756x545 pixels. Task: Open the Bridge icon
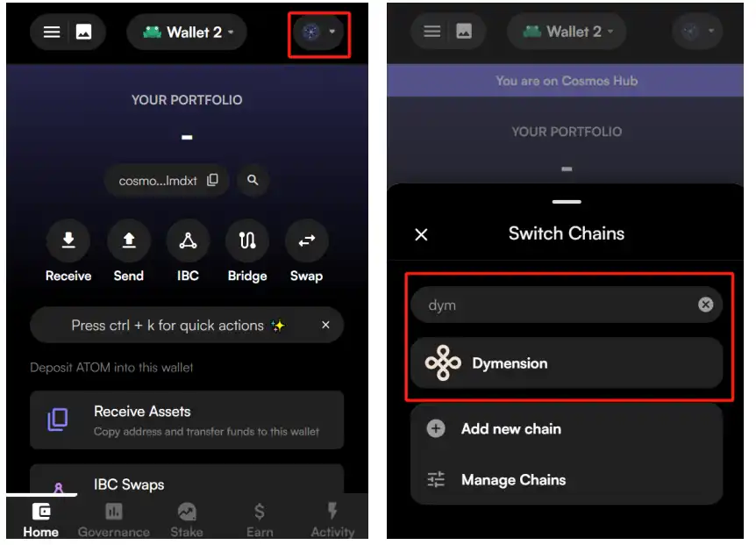pos(247,240)
